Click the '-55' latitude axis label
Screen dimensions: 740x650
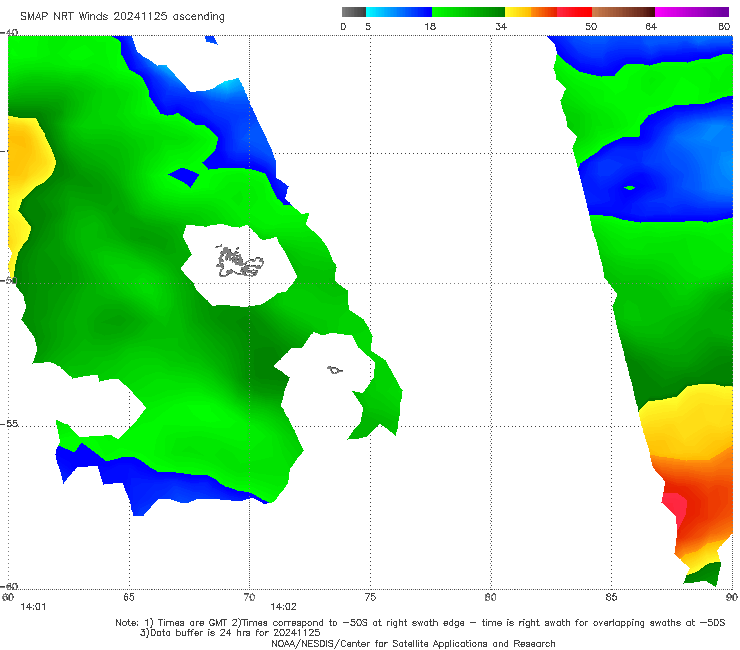point(9,423)
